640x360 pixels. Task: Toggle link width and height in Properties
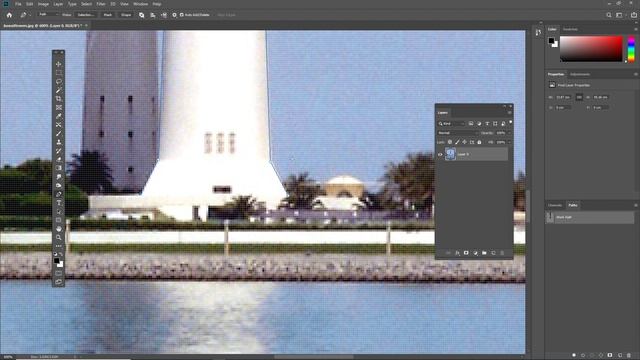pos(579,97)
